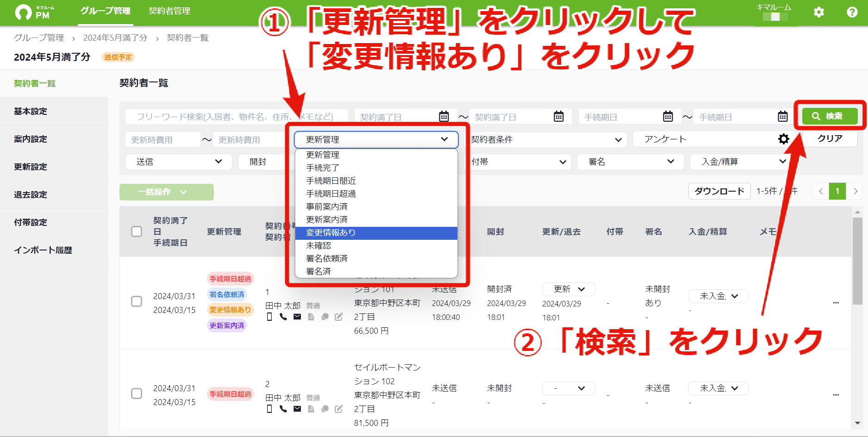The image size is (868, 437).
Task: Open アンケート settings gear icon
Action: 783,139
